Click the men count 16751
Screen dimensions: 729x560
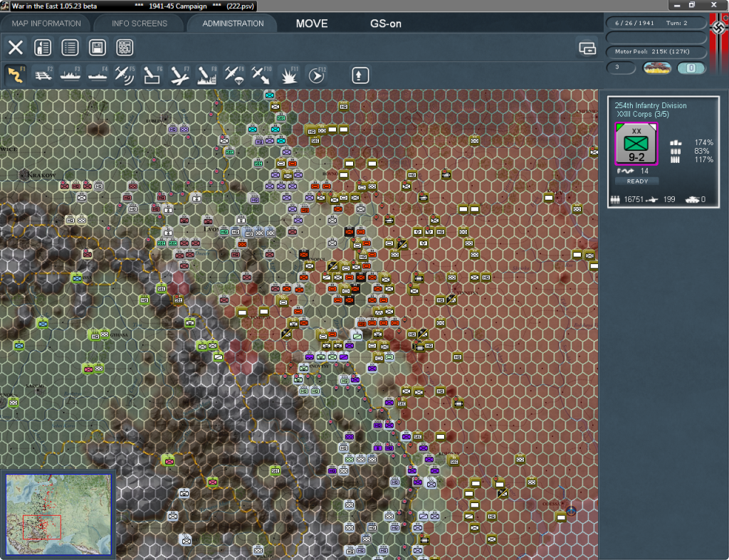click(634, 199)
